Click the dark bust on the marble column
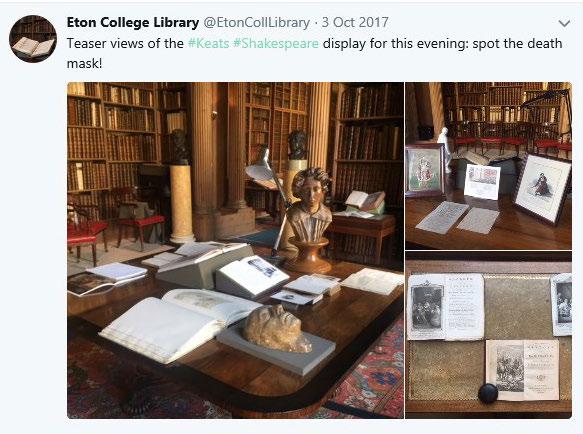Image resolution: width=583 pixels, height=434 pixels. click(x=180, y=146)
